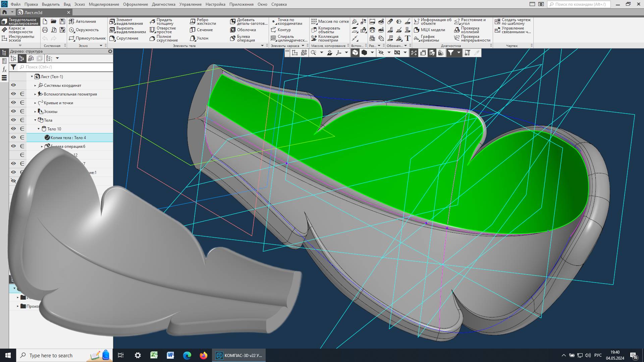Switch to the Лист.m3d document tab
This screenshot has height=362, width=644.
(x=34, y=12)
